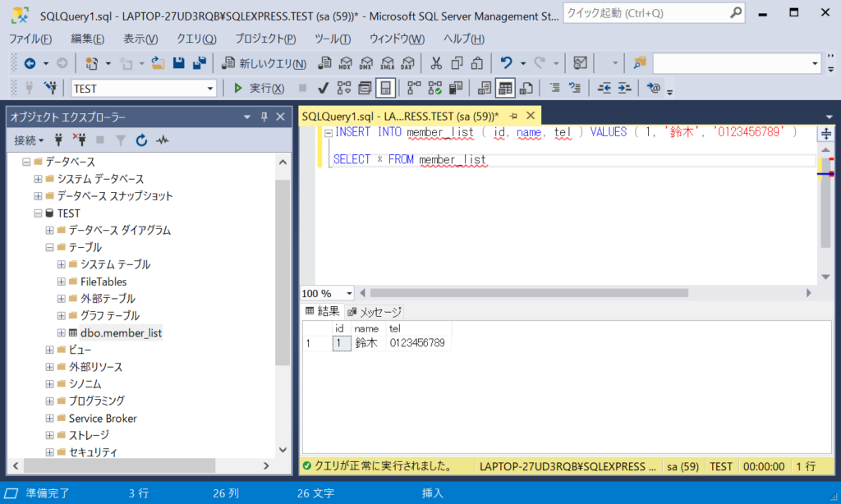
Task: Collapse the TEST database node
Action: pyautogui.click(x=38, y=213)
